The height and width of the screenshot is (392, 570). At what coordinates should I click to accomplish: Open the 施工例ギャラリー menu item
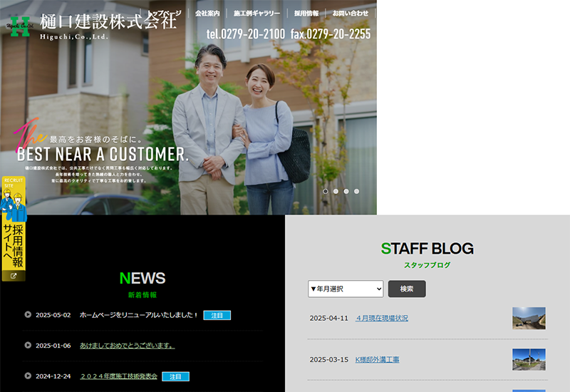point(256,14)
